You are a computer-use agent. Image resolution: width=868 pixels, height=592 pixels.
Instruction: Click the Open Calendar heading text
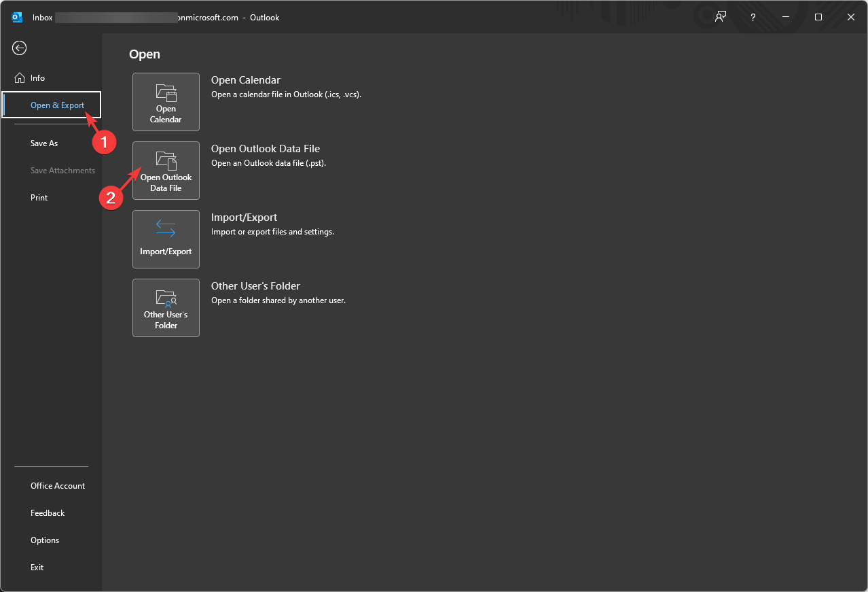pos(245,80)
